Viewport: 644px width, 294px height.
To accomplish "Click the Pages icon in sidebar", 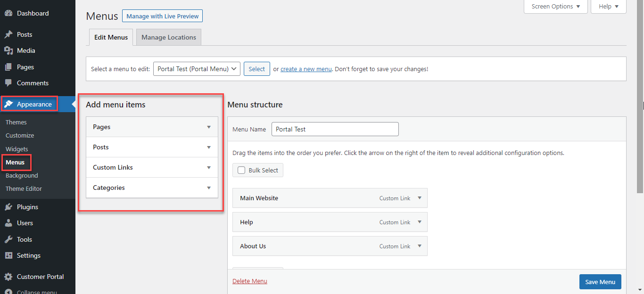I will (x=8, y=67).
